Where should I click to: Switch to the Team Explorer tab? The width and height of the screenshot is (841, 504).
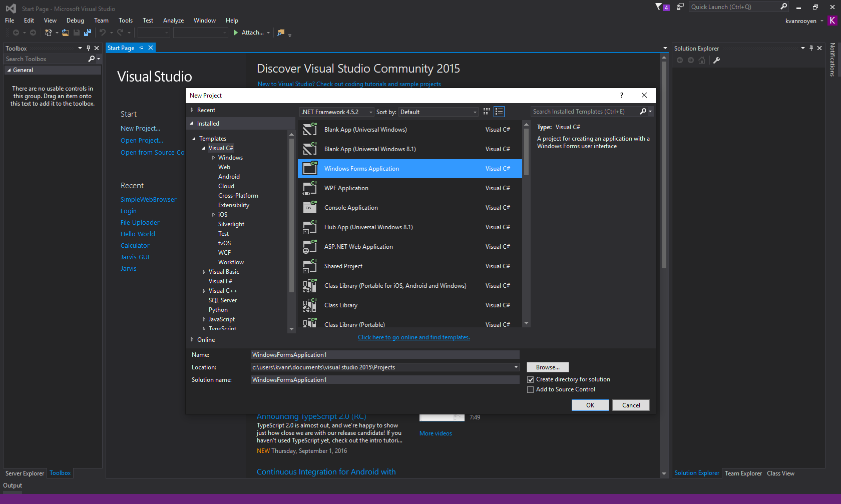(743, 473)
